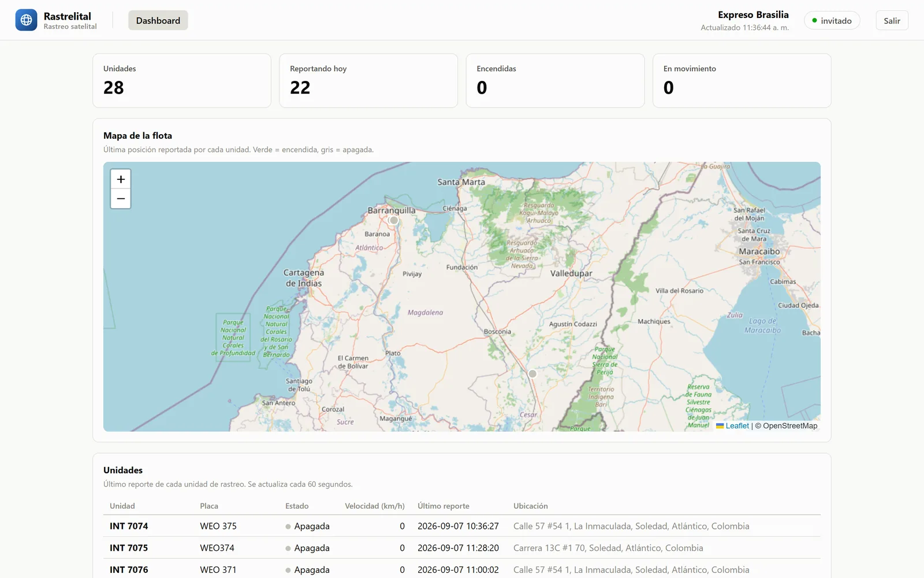Click the invitado user badge
Image resolution: width=924 pixels, height=578 pixels.
click(x=832, y=20)
